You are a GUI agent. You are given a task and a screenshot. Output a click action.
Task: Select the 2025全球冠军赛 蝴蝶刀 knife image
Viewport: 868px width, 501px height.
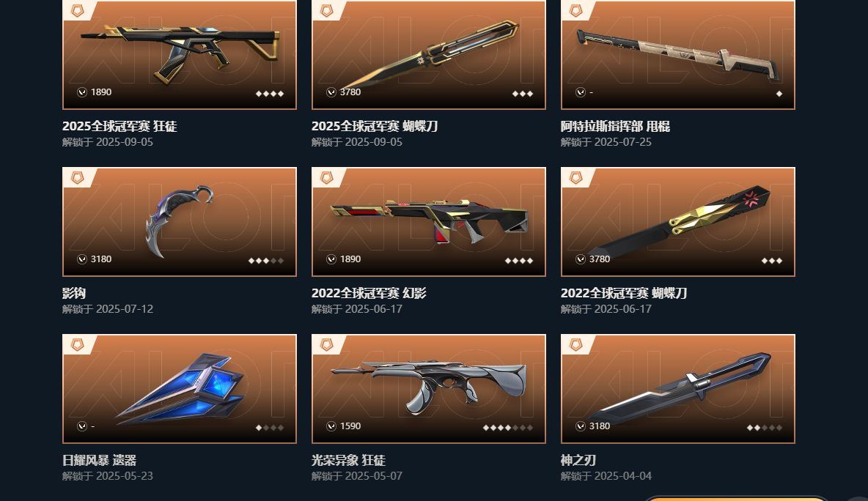428,55
